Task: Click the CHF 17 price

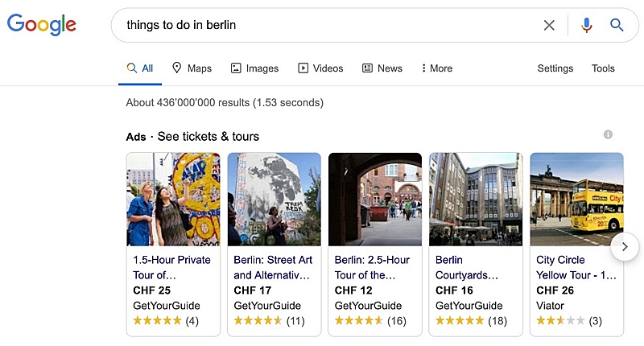Action: point(253,290)
